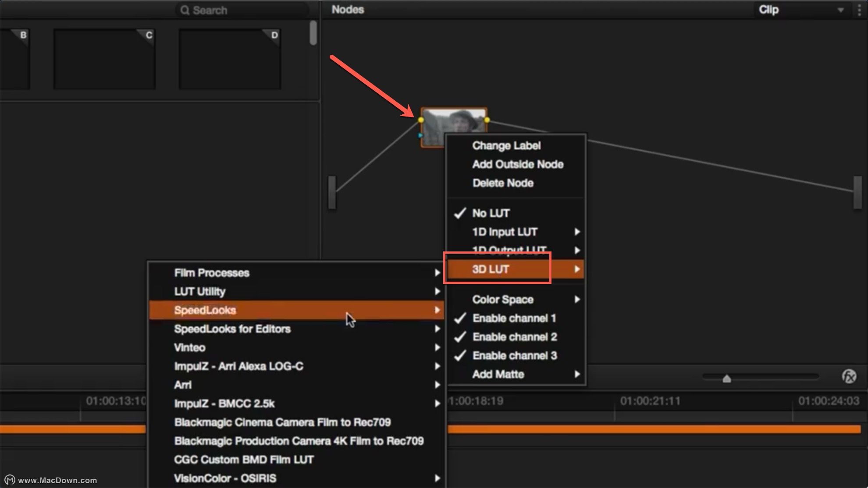This screenshot has height=488, width=868.
Task: Click the node's yellow input connector
Action: point(421,120)
